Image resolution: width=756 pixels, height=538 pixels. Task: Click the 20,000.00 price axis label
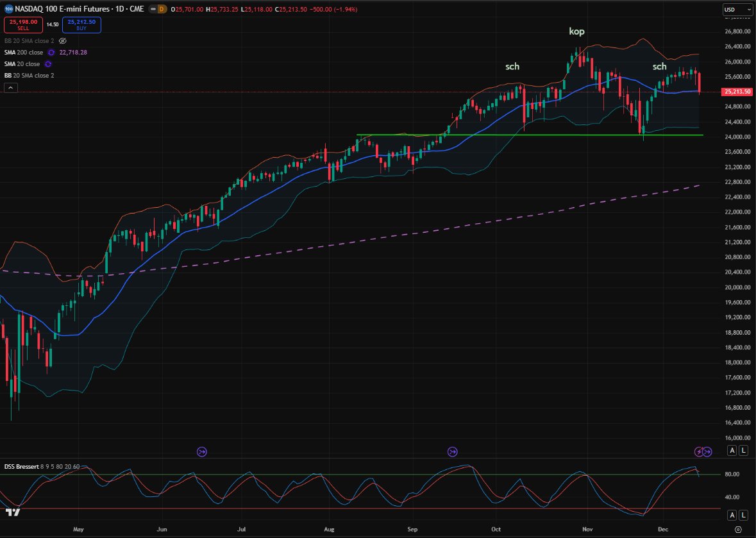click(737, 287)
